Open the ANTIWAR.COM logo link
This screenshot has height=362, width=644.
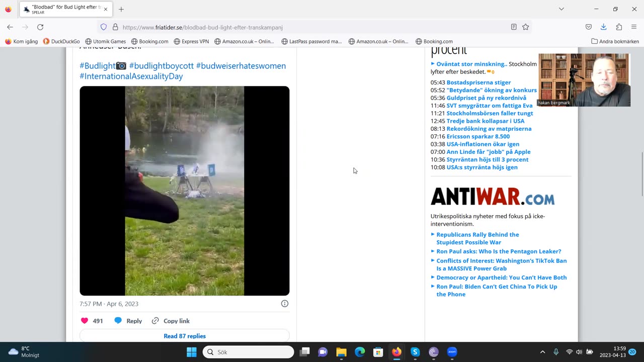493,196
